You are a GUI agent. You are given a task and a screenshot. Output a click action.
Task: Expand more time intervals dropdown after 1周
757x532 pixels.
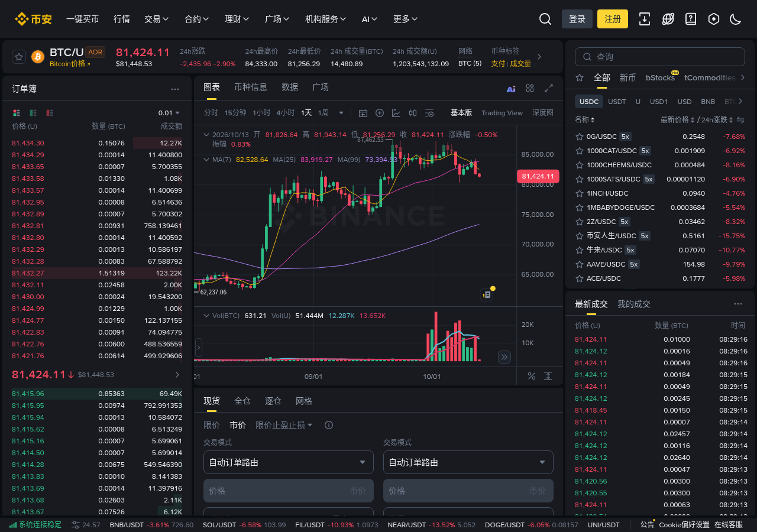tap(341, 113)
